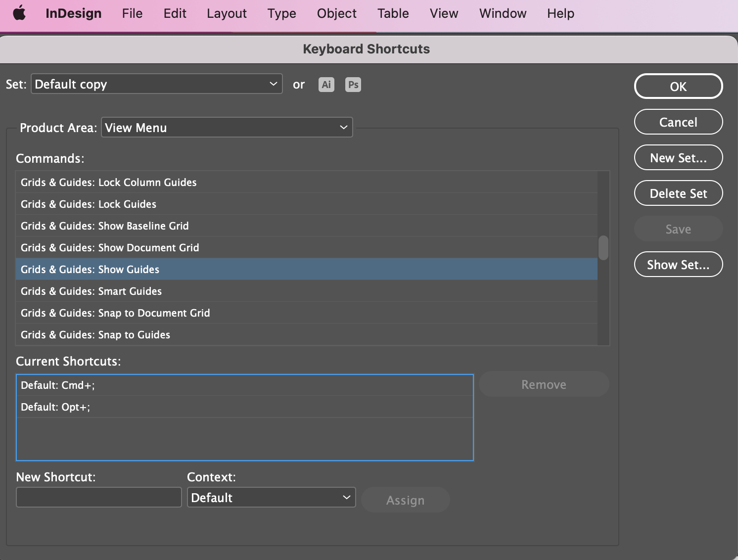The height and width of the screenshot is (560, 738).
Task: Select the Lock Column Guides command
Action: (x=108, y=182)
